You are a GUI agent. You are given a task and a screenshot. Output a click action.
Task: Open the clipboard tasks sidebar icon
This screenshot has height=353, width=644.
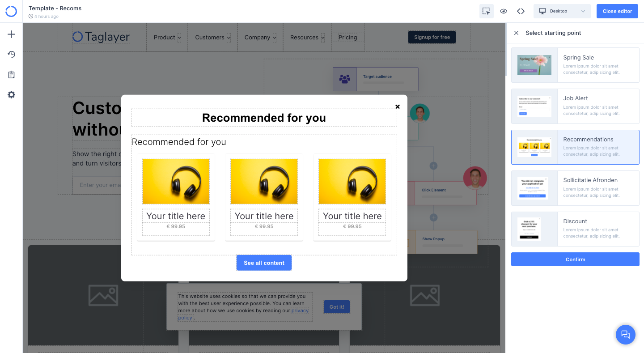[x=12, y=75]
